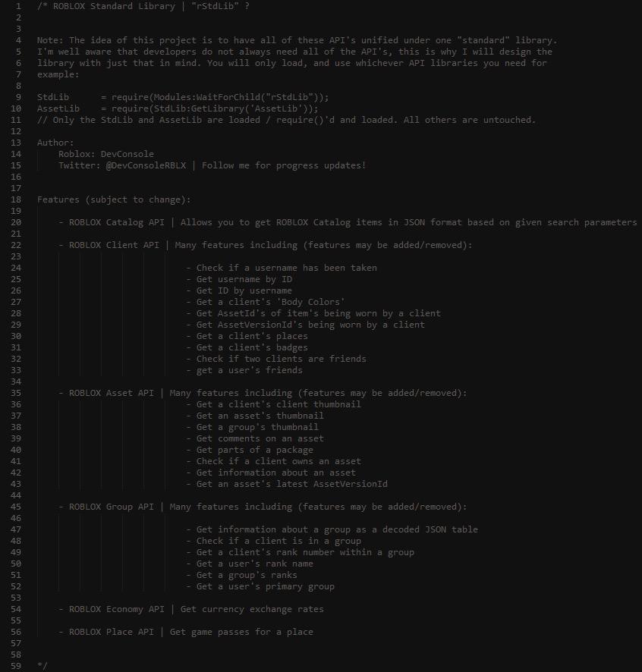
Task: Click 'ROBLOX Group API' heading text
Action: pyautogui.click(x=112, y=507)
